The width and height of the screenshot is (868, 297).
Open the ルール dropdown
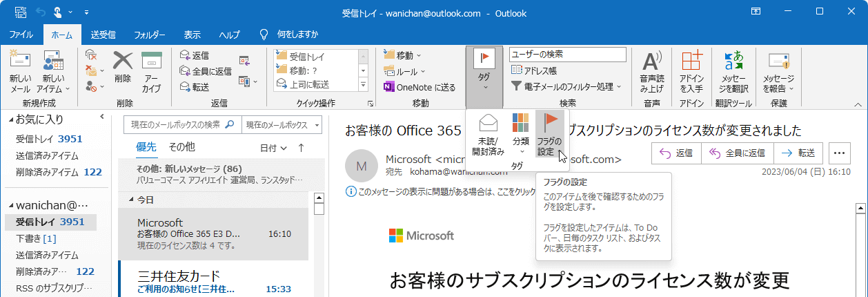[x=403, y=71]
